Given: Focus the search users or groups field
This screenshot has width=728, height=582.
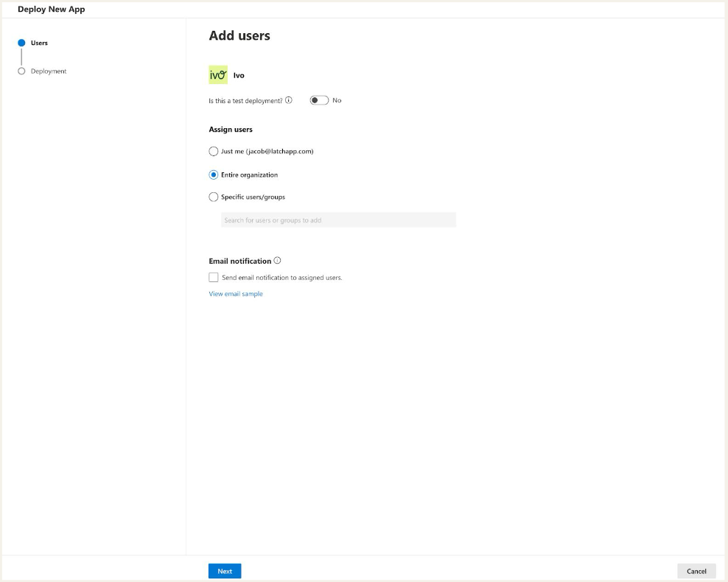Looking at the screenshot, I should point(338,220).
